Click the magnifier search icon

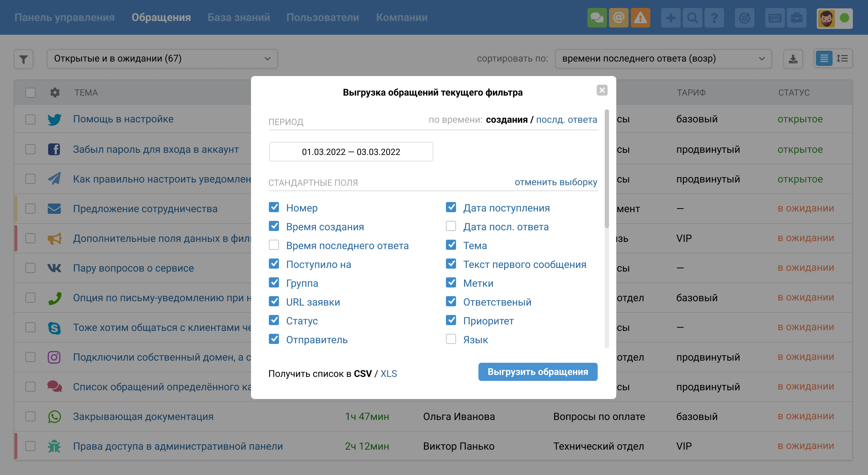(x=692, y=18)
